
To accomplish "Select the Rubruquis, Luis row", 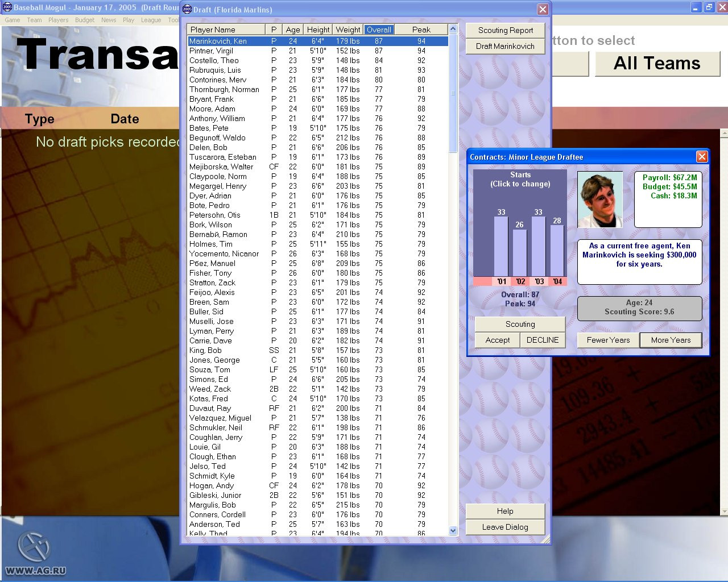I will pyautogui.click(x=318, y=70).
